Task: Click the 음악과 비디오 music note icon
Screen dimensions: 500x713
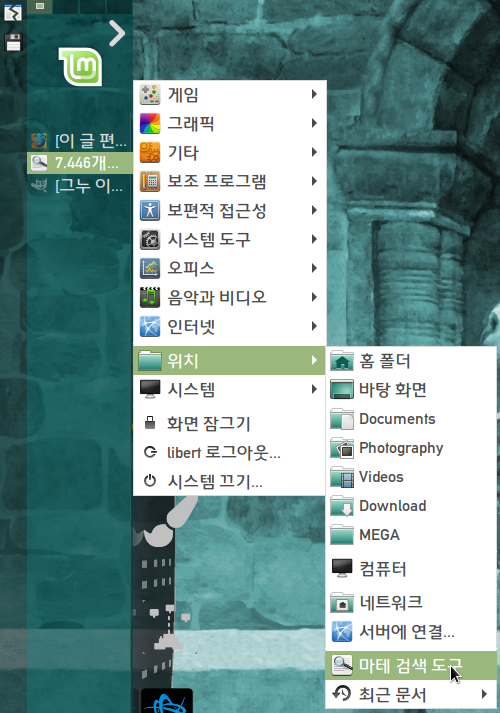Action: coord(150,297)
